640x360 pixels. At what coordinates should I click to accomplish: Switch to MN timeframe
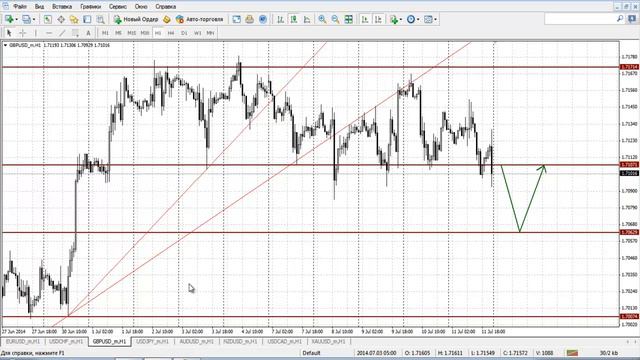pyautogui.click(x=210, y=33)
